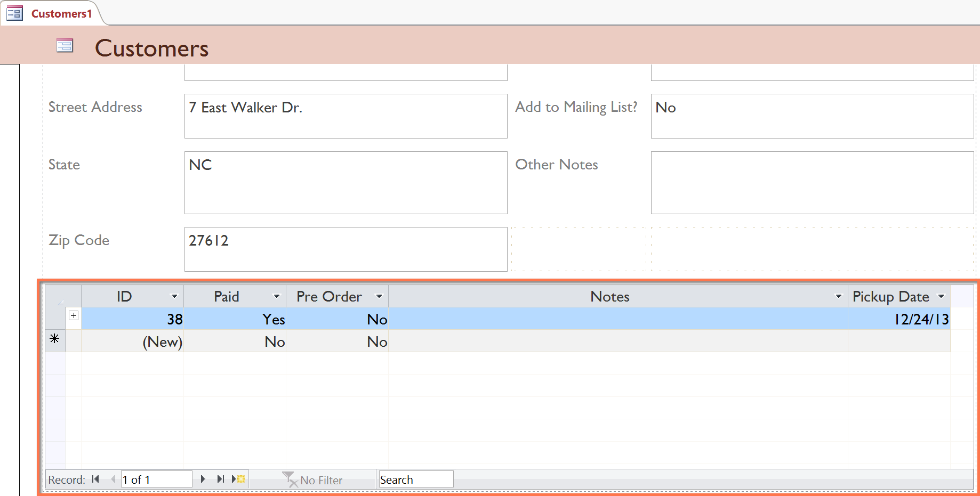980x496 pixels.
Task: Click inside the Other Notes field
Action: click(810, 183)
